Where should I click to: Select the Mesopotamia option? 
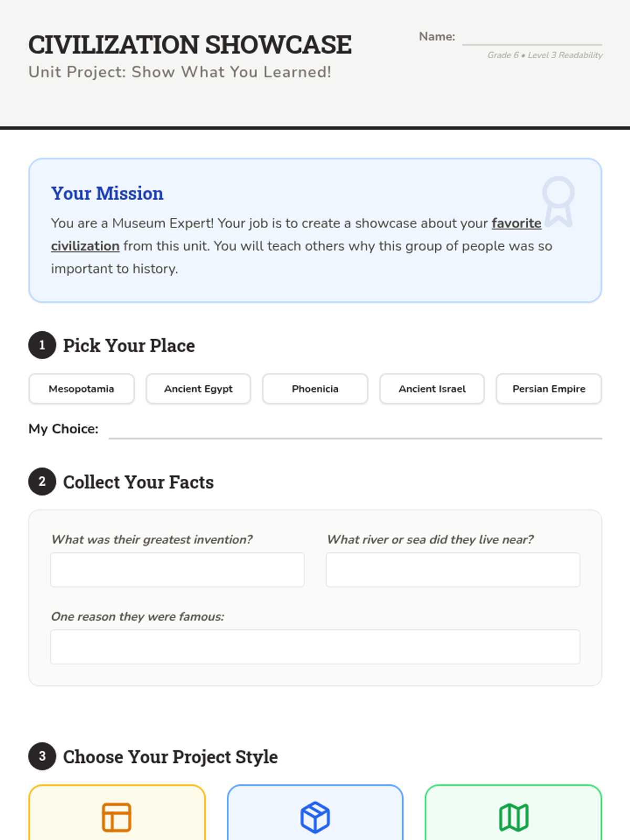81,389
